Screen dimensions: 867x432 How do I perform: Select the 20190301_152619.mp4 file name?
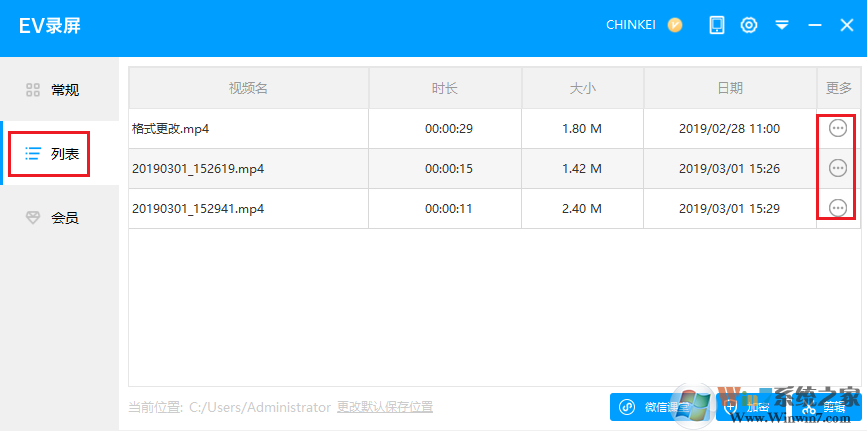click(198, 169)
